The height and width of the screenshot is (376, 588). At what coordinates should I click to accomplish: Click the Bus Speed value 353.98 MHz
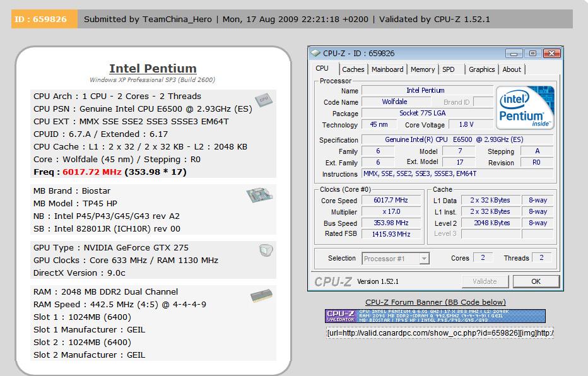coord(391,223)
